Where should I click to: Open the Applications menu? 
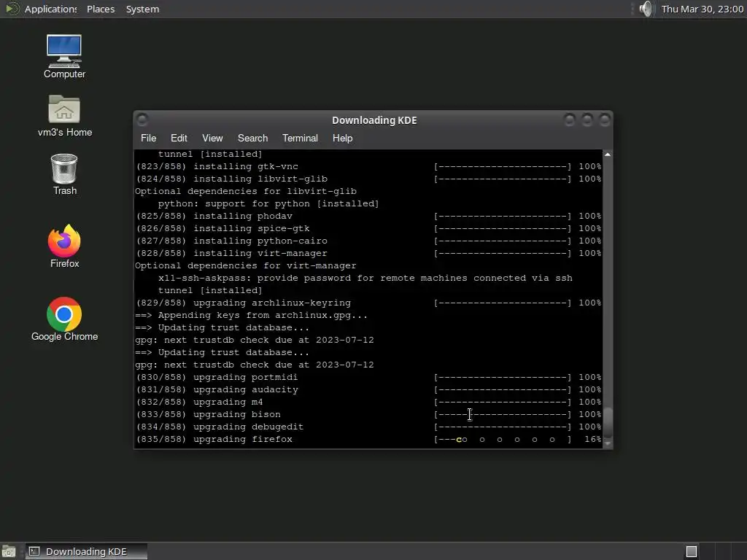pyautogui.click(x=50, y=9)
